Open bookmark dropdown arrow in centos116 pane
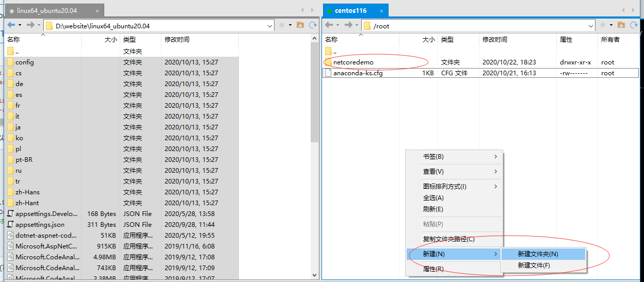This screenshot has height=282, width=644. point(611,25)
